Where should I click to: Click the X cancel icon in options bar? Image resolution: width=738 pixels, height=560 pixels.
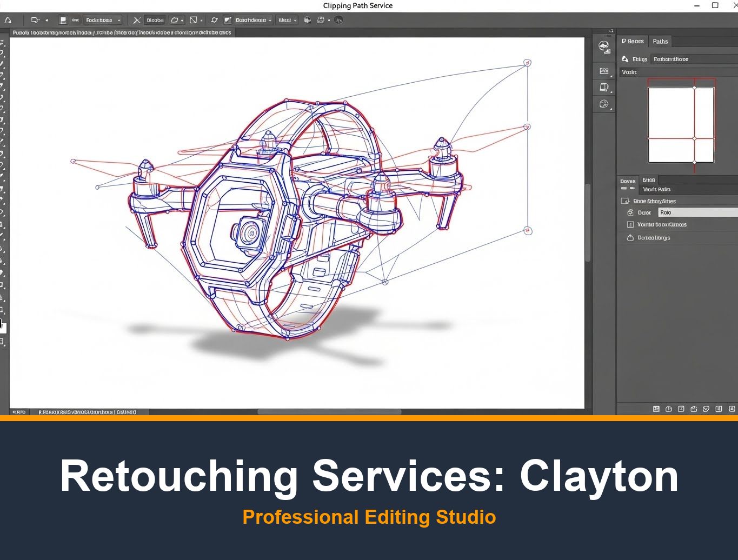coord(137,20)
